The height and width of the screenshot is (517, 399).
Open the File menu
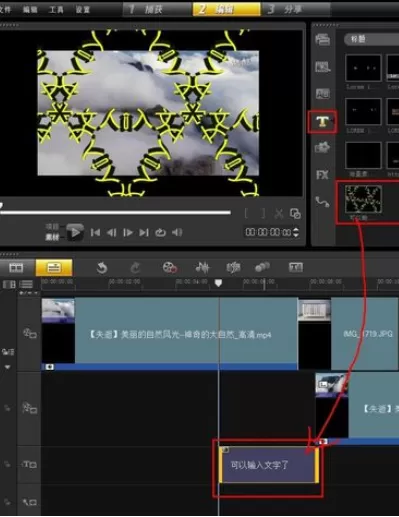pos(5,9)
